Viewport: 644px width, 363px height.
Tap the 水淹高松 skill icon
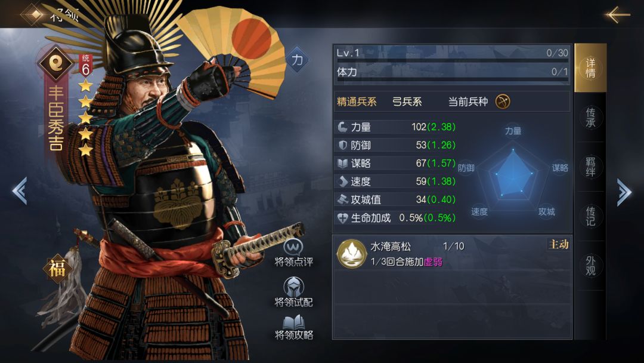click(x=351, y=254)
